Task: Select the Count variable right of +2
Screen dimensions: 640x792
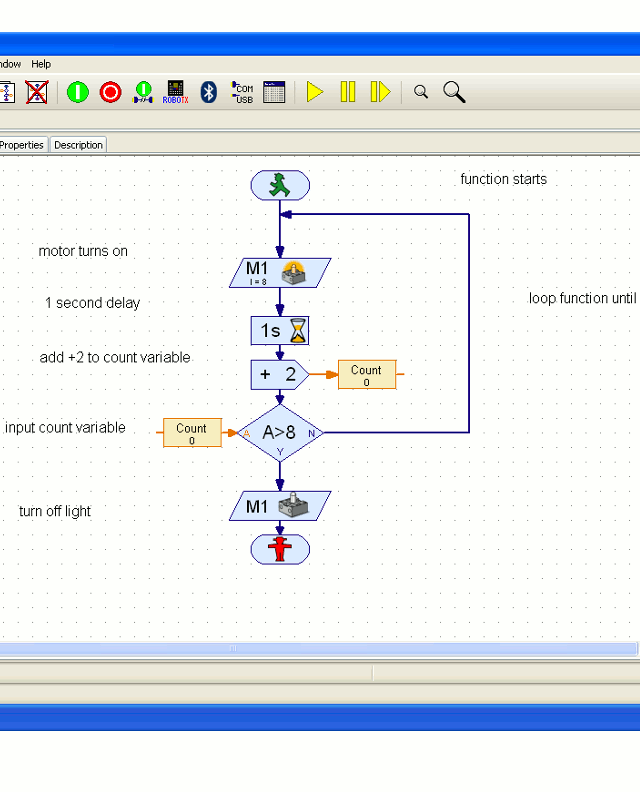Action: coord(367,375)
